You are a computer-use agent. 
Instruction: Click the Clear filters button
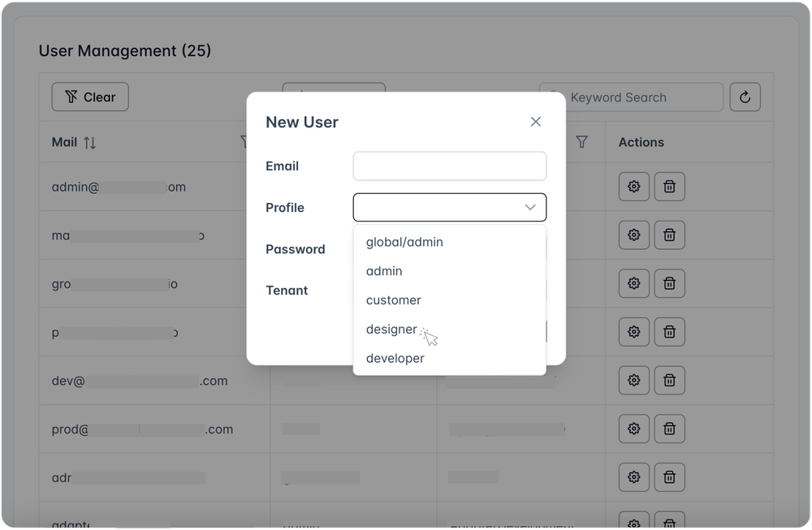(90, 97)
